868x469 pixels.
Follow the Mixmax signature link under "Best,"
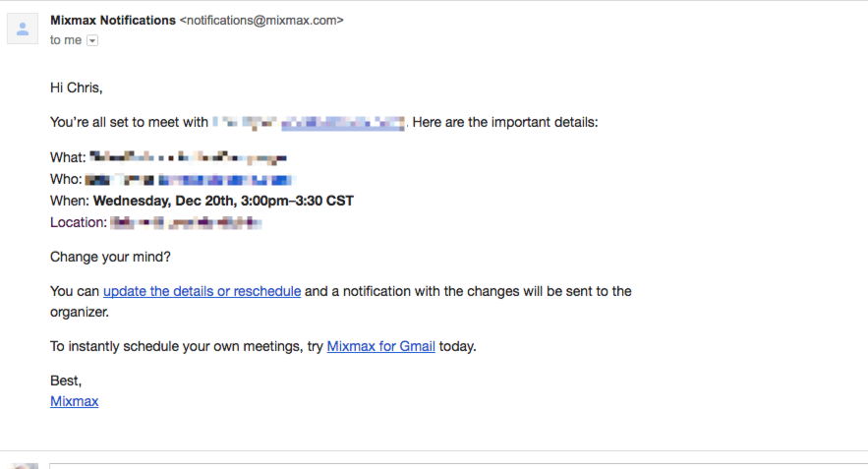pyautogui.click(x=74, y=401)
